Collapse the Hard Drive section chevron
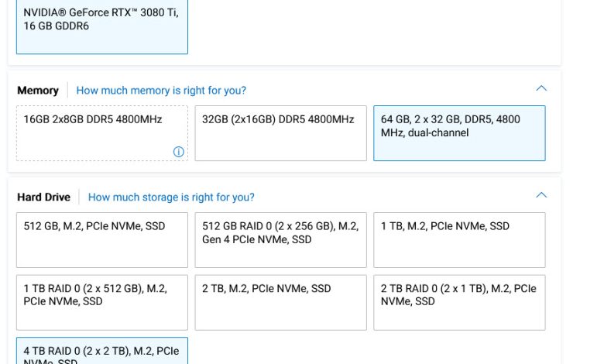The height and width of the screenshot is (364, 604). click(x=541, y=195)
